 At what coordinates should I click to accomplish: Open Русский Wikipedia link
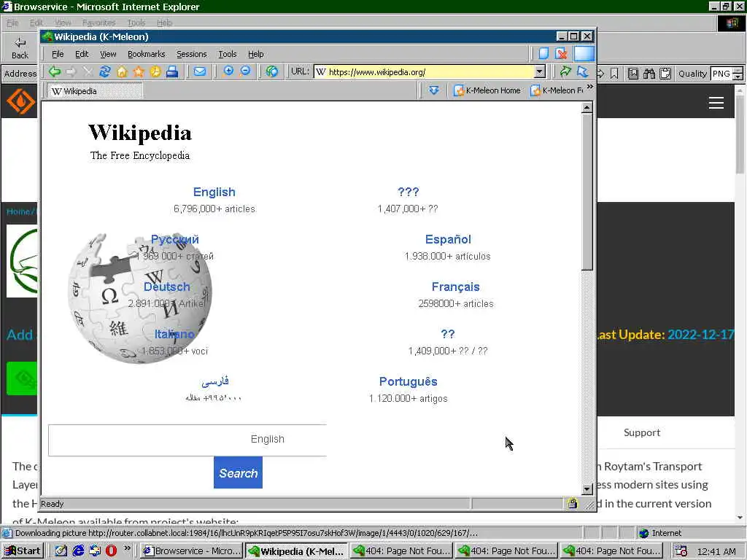(175, 239)
